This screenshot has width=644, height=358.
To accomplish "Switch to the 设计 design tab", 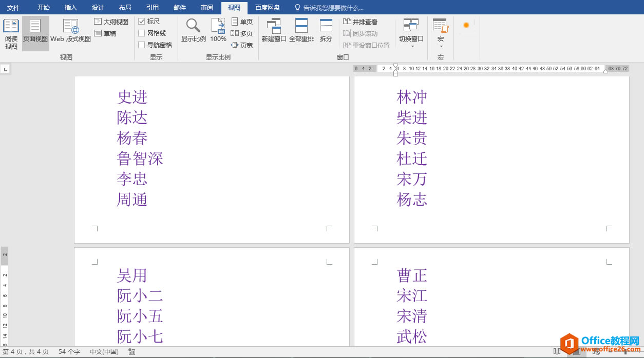I will (x=98, y=8).
